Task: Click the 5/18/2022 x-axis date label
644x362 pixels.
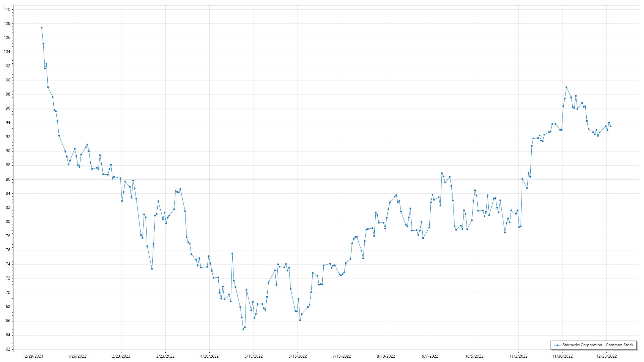Action: click(254, 356)
